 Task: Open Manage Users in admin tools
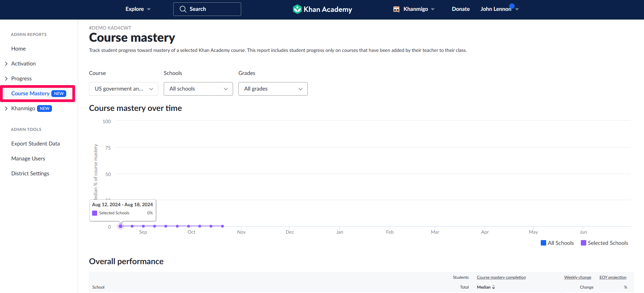coord(28,159)
